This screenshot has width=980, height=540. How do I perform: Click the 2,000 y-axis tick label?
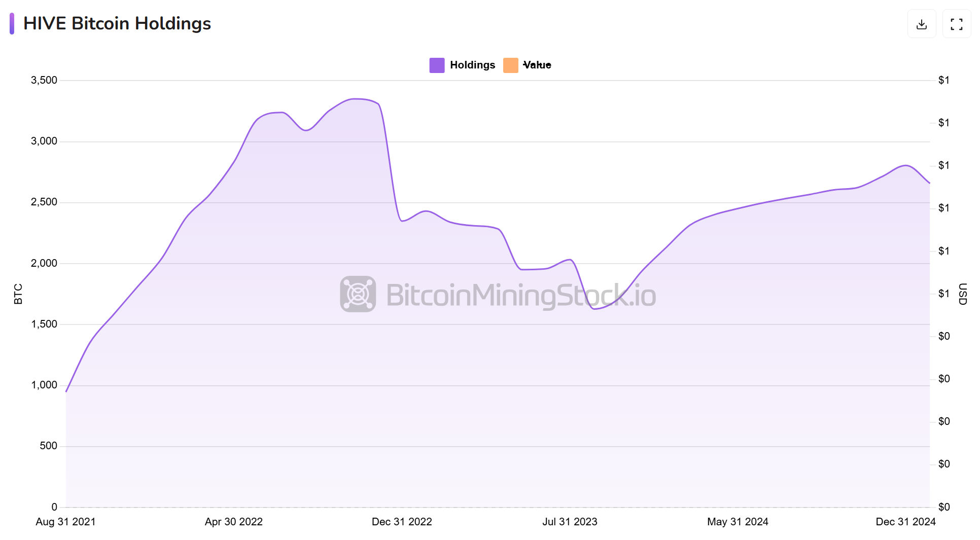[44, 263]
